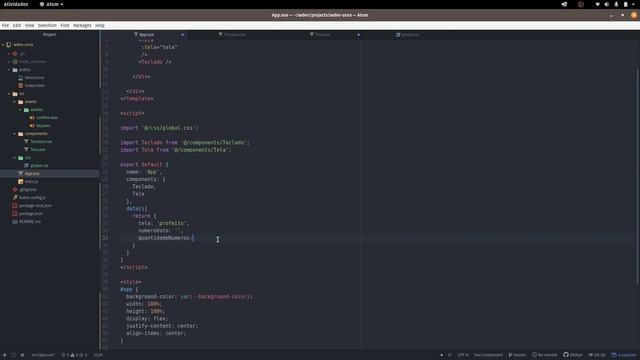Click the 'export default {' code line

[x=144, y=164]
